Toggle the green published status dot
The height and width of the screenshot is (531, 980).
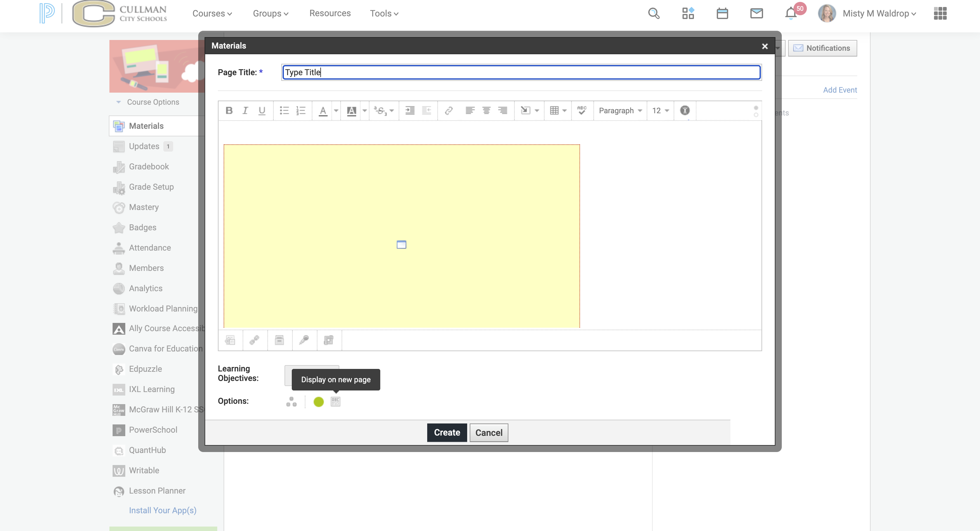click(318, 402)
